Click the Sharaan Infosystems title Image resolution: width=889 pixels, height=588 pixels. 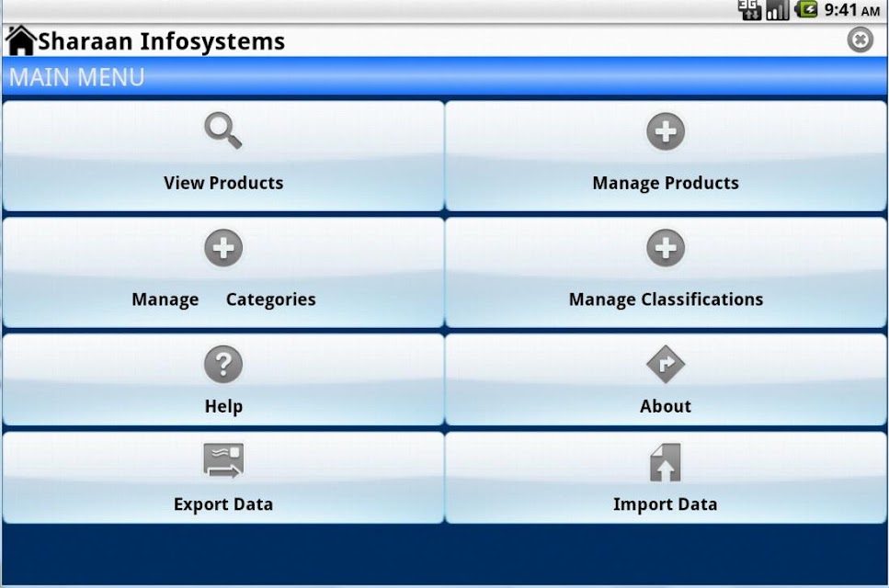(161, 41)
